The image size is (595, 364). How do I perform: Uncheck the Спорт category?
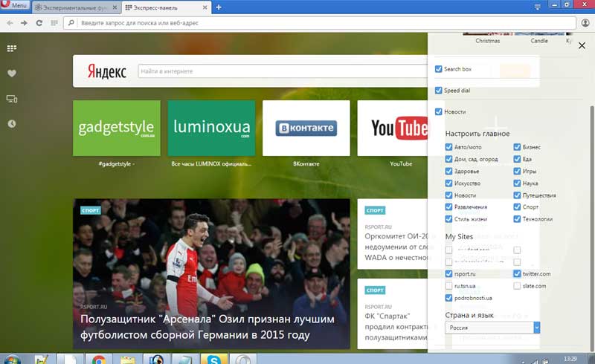click(x=517, y=207)
